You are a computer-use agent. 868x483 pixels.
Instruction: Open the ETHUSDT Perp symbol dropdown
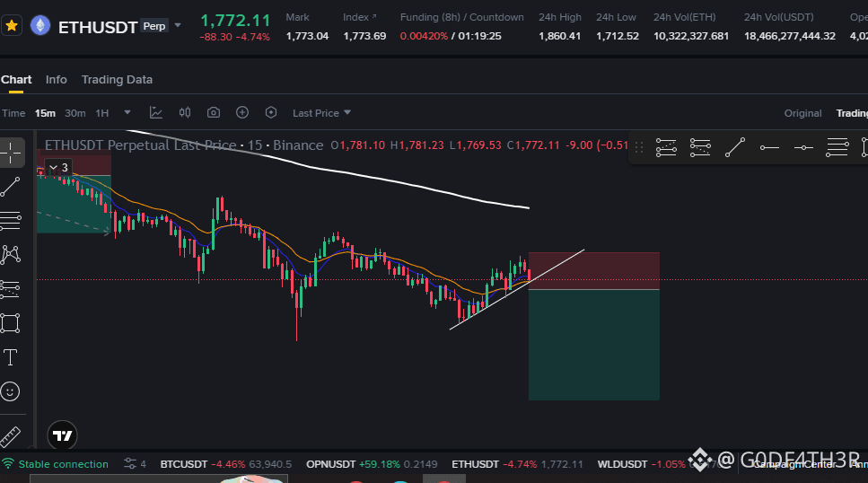[178, 25]
